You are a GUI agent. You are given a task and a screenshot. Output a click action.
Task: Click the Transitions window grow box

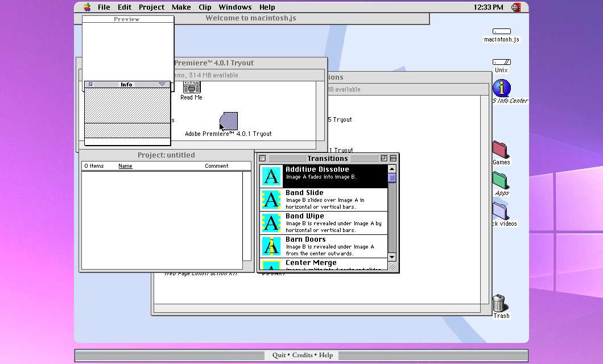pos(393,266)
